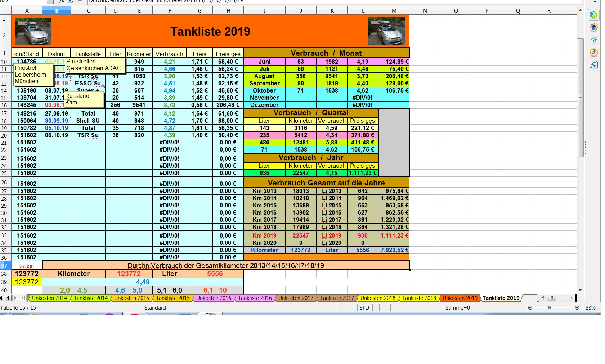
Task: Select the km/Stand column heading cell
Action: tap(27, 54)
